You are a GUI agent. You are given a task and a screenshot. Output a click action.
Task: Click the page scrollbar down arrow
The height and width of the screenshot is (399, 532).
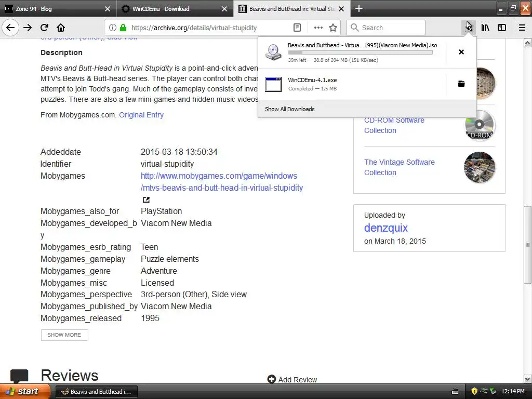pyautogui.click(x=528, y=379)
